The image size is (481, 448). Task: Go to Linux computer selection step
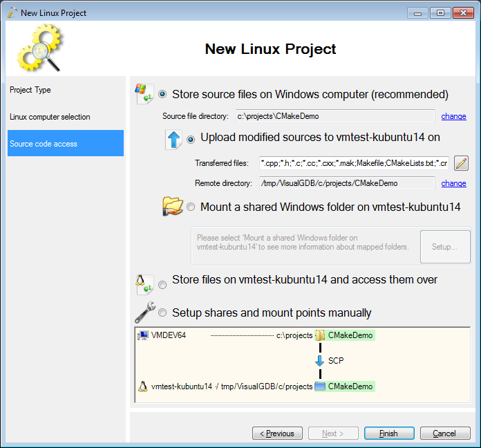tap(66, 117)
